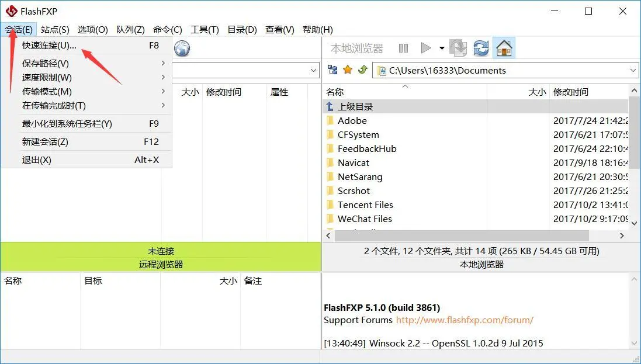Viewport: 641px width, 364px height.
Task: Click the pause transfer icon
Action: (403, 48)
